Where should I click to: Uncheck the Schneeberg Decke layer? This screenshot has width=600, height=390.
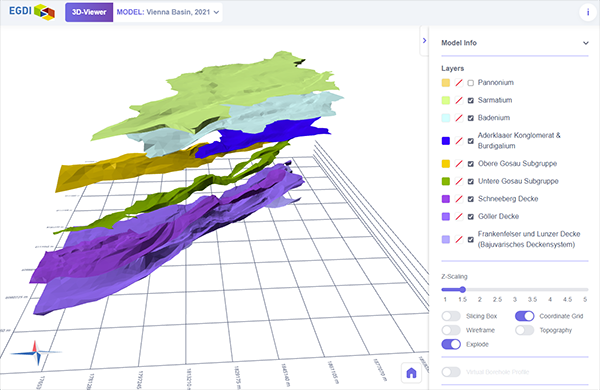pos(471,199)
